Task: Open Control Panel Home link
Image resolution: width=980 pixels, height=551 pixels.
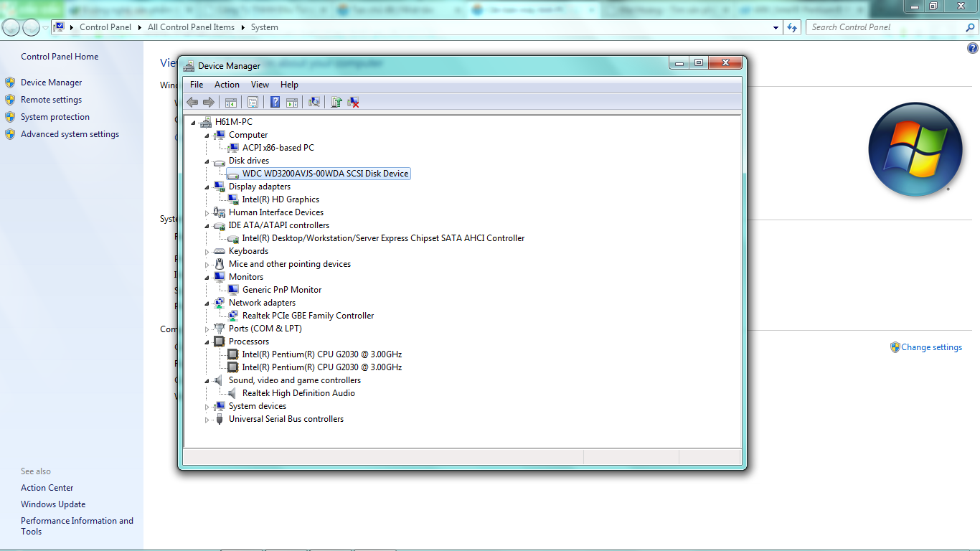Action: tap(60, 57)
